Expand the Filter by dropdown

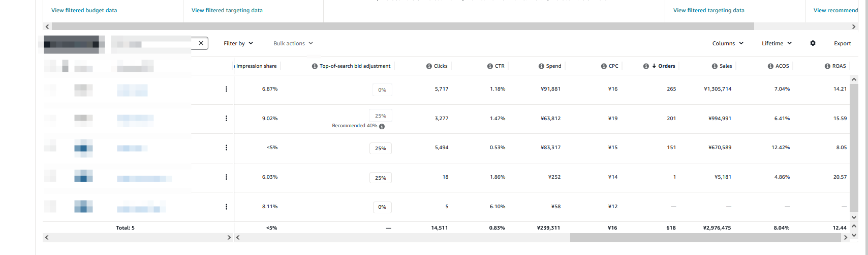click(238, 43)
